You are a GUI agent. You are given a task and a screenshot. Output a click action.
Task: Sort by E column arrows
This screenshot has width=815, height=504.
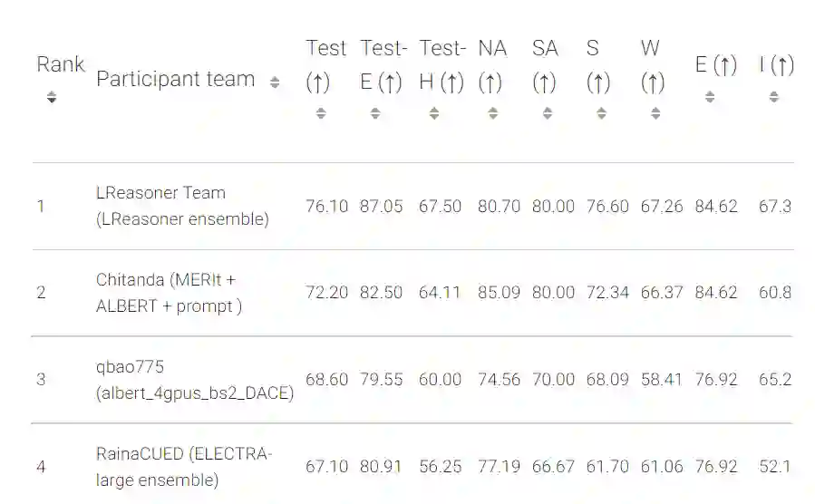710,96
